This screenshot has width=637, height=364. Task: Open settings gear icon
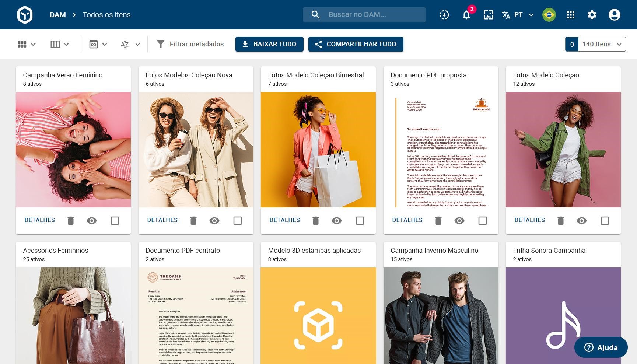(x=592, y=15)
